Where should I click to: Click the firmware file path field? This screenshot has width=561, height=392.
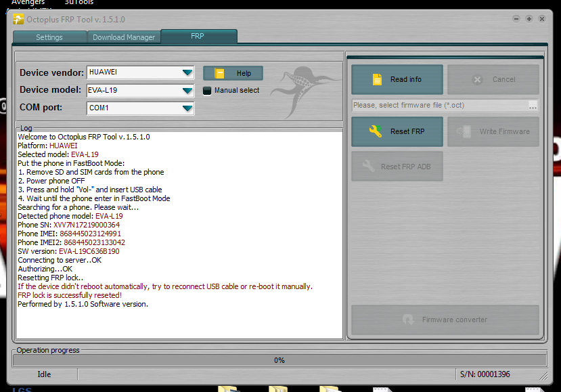[440, 105]
